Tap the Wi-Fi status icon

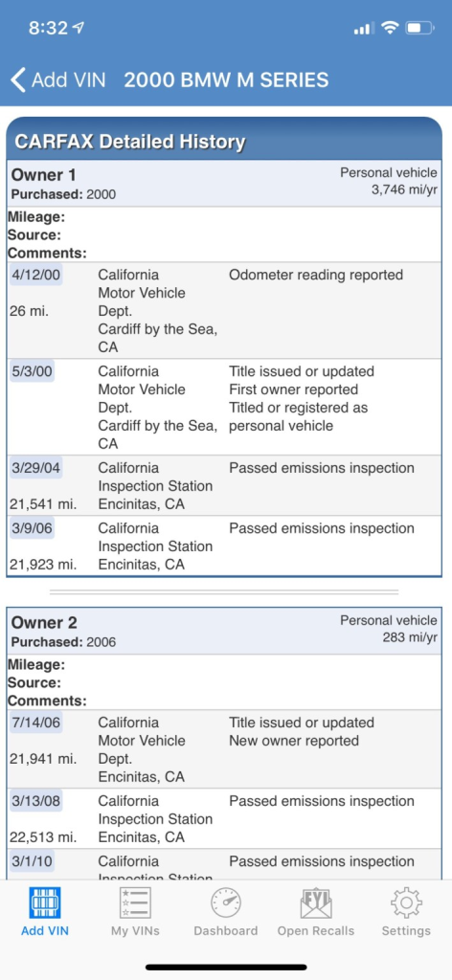(391, 28)
